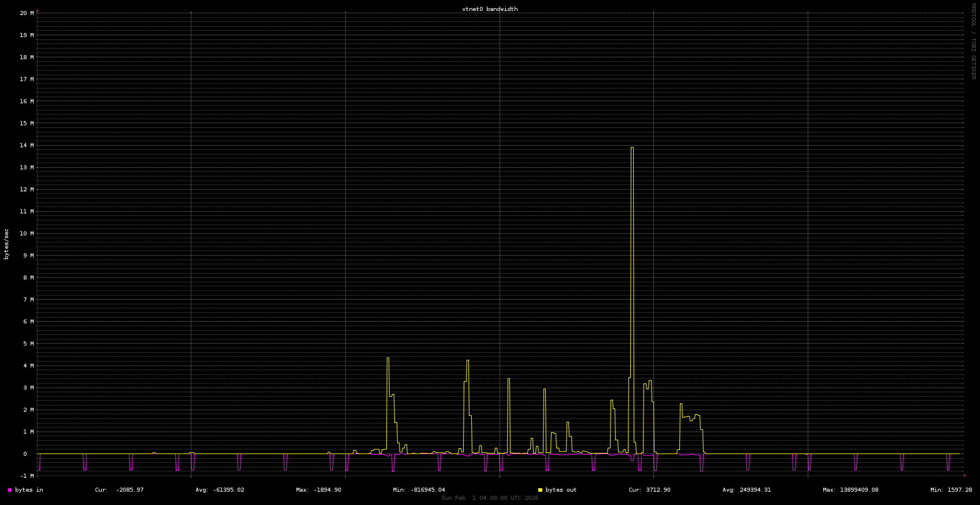The height and width of the screenshot is (505, 980).
Task: Click the red arrow at x-axis right end
Action: coord(964,475)
